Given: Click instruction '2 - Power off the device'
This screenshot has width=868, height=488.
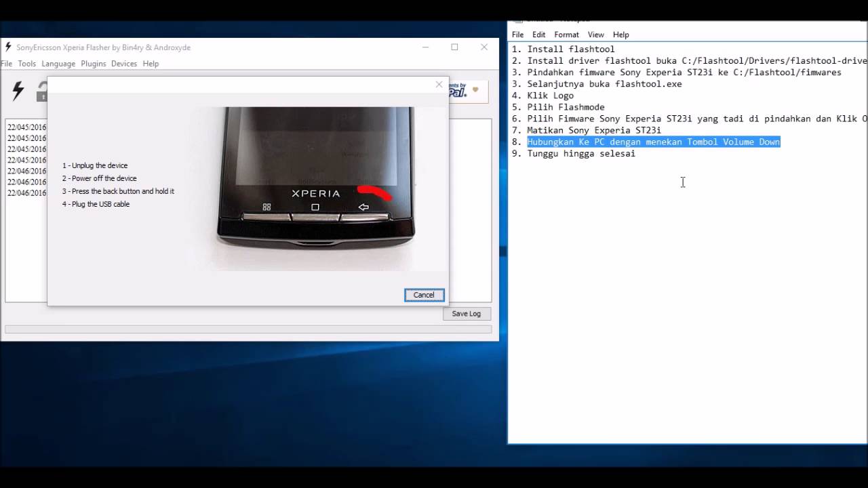Looking at the screenshot, I should click(100, 178).
